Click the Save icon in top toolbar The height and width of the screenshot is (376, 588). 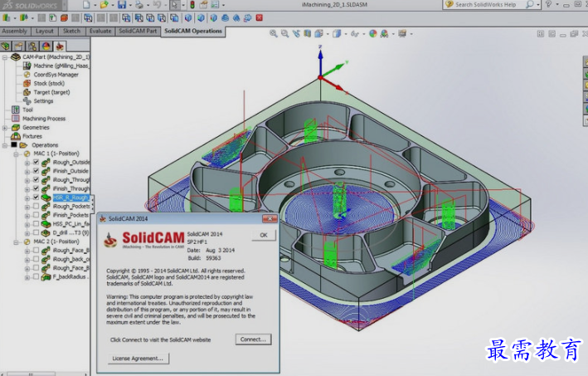click(x=122, y=5)
